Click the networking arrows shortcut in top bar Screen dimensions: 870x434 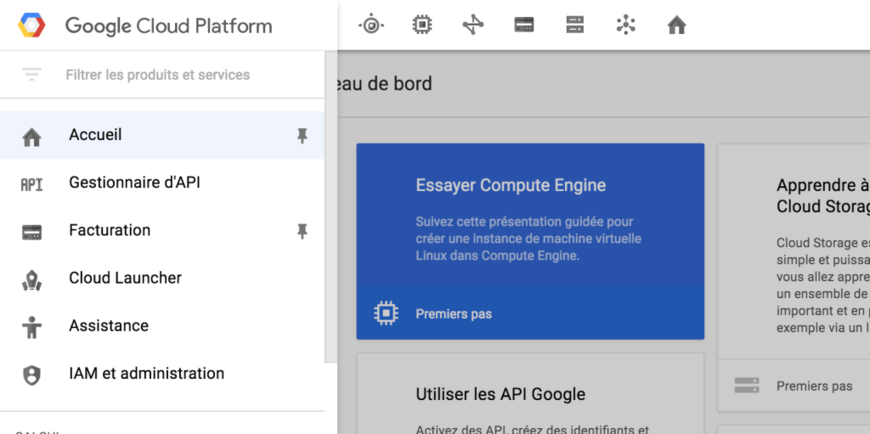point(473,25)
